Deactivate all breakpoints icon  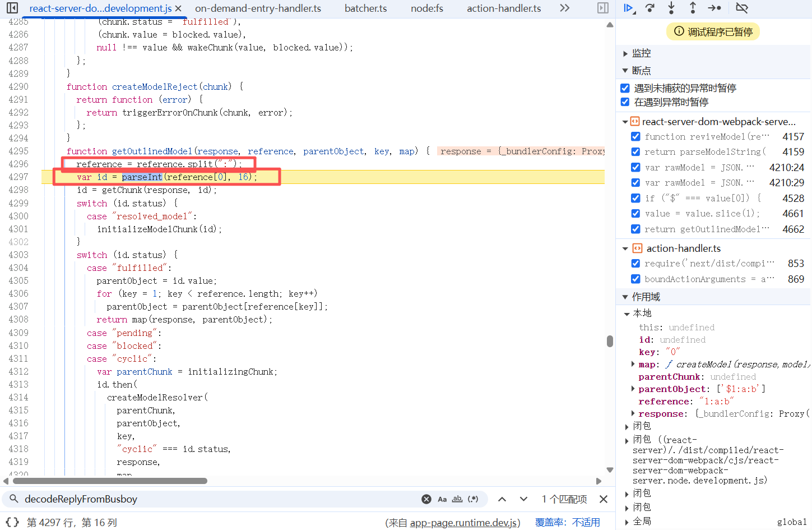(741, 8)
